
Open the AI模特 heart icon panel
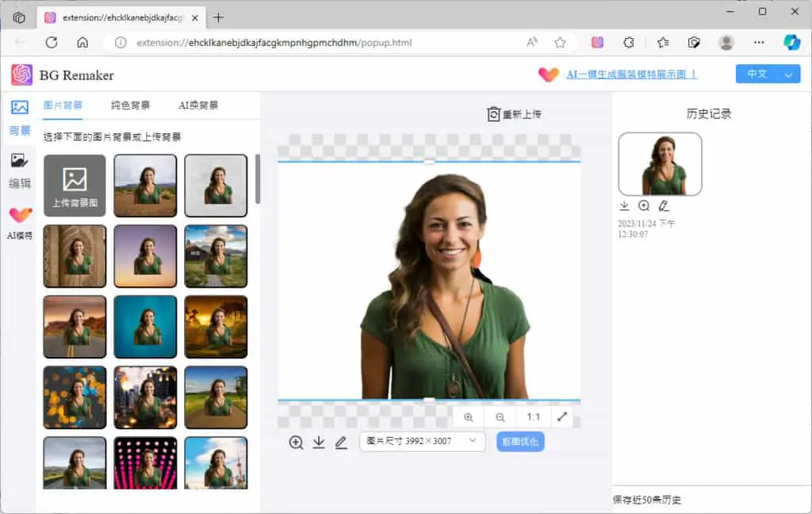tap(20, 224)
